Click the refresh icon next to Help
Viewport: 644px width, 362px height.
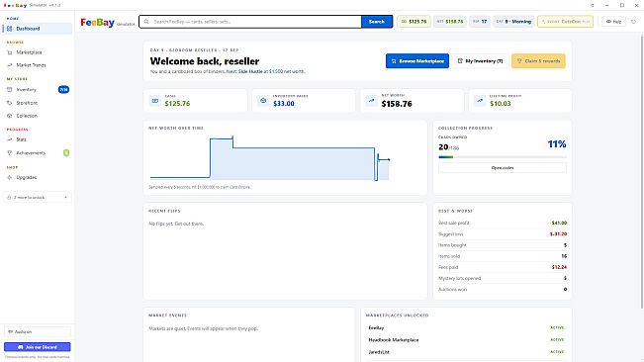(634, 22)
